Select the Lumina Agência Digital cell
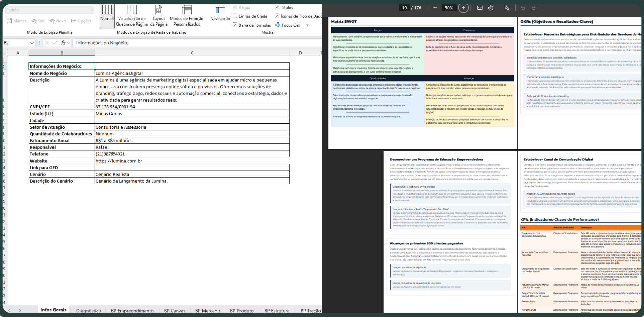Image resolution: width=644 pixels, height=317 pixels. 192,73
